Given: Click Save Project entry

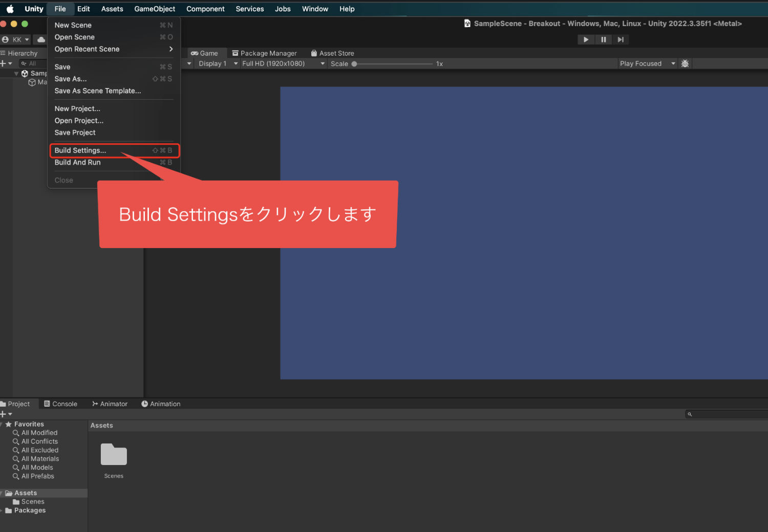Looking at the screenshot, I should point(114,132).
